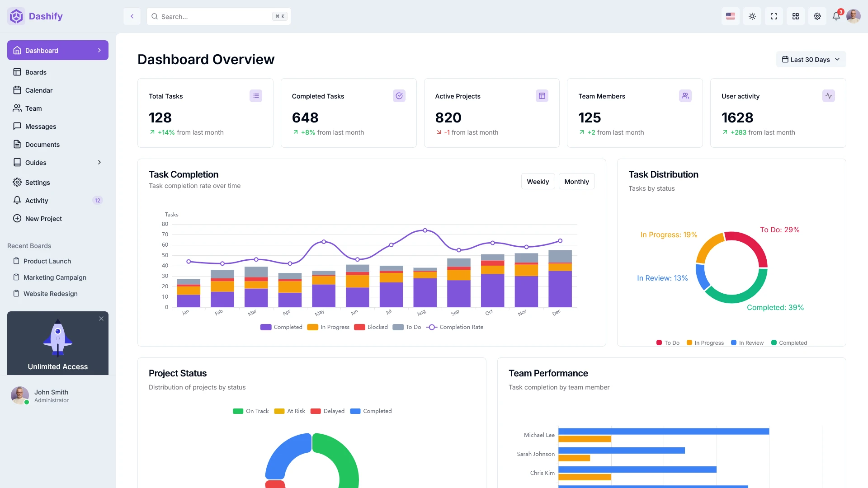Click the New Project plus icon
The image size is (868, 488).
point(17,218)
